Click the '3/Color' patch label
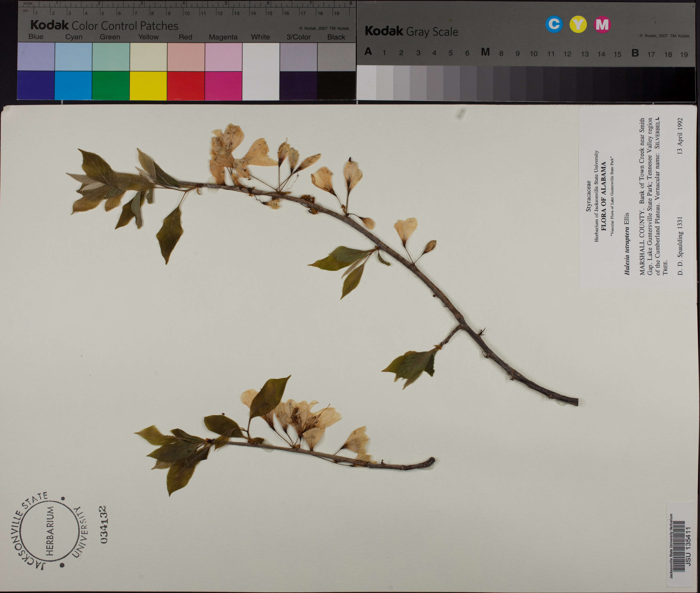The height and width of the screenshot is (593, 700). coord(298,37)
